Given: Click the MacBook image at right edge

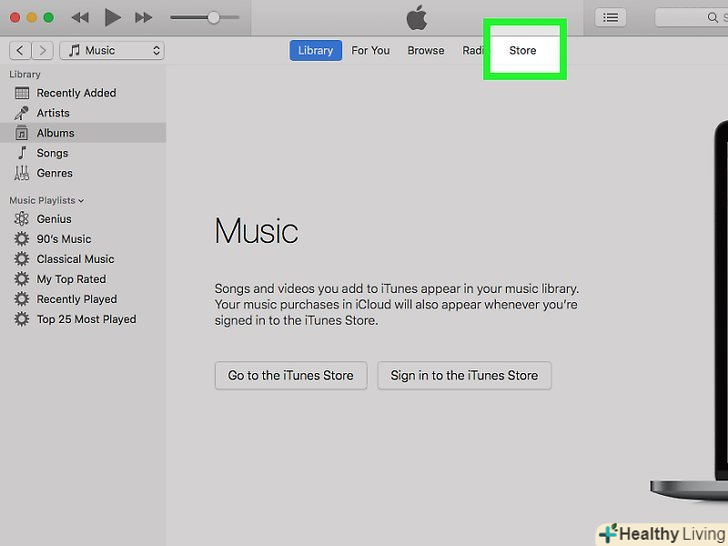Looking at the screenshot, I should [x=689, y=310].
